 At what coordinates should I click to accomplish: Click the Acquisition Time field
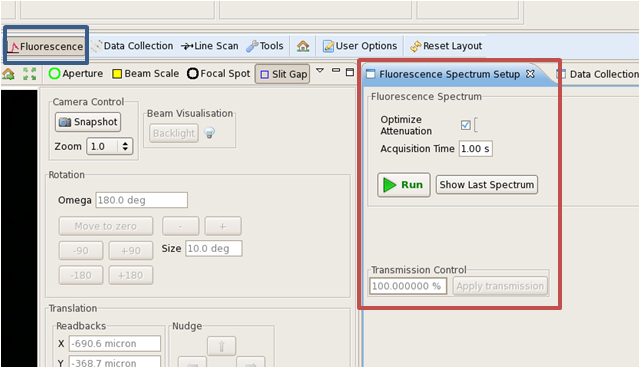coord(476,149)
